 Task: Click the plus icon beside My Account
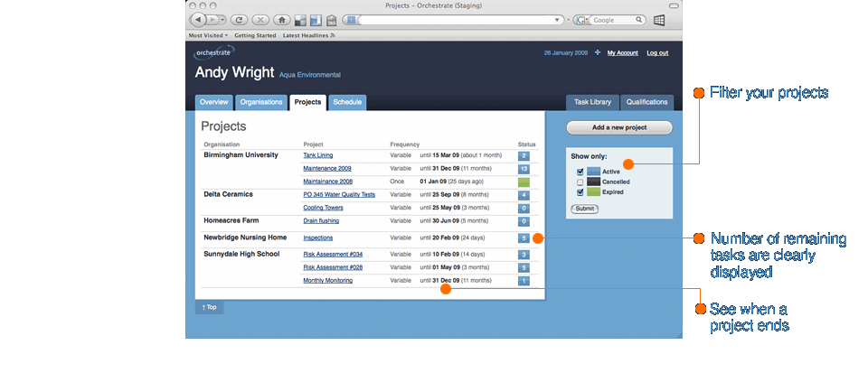point(598,53)
